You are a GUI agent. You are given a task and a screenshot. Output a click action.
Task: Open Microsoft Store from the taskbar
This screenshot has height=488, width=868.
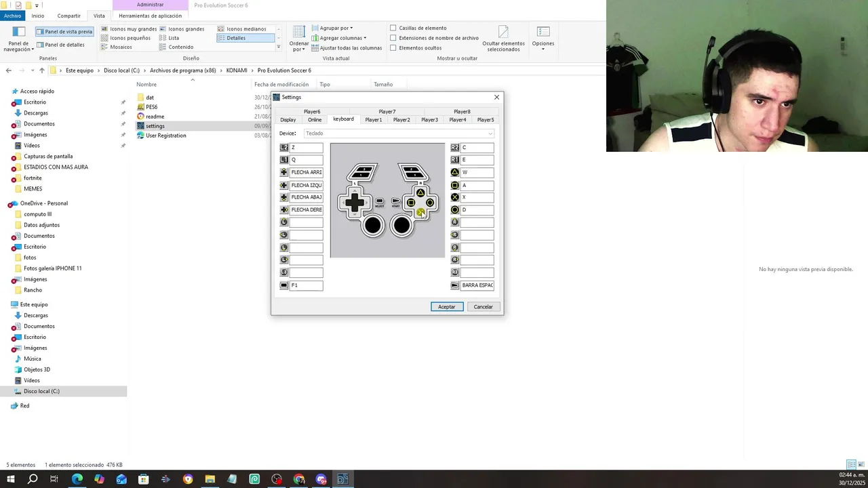click(x=144, y=479)
